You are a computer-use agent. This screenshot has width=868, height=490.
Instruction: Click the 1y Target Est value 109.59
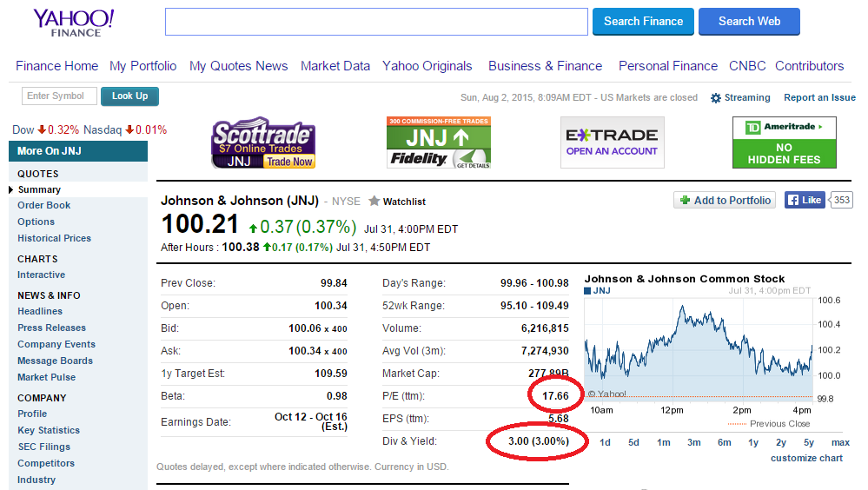[331, 374]
